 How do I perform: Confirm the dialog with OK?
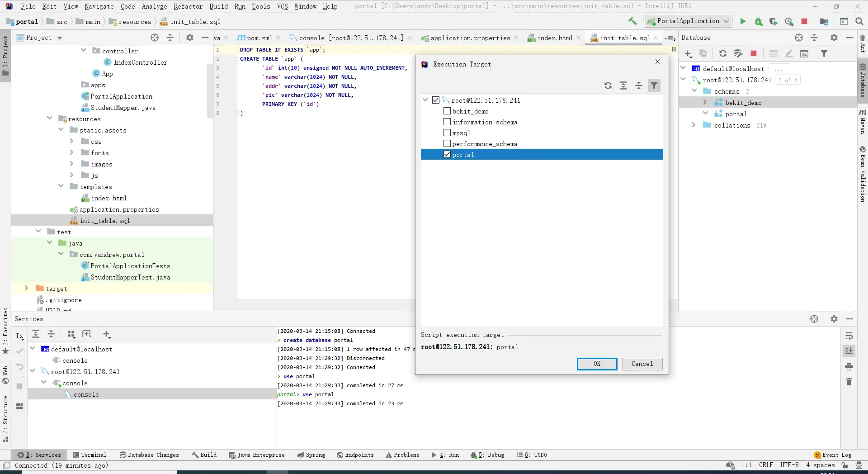click(x=597, y=364)
